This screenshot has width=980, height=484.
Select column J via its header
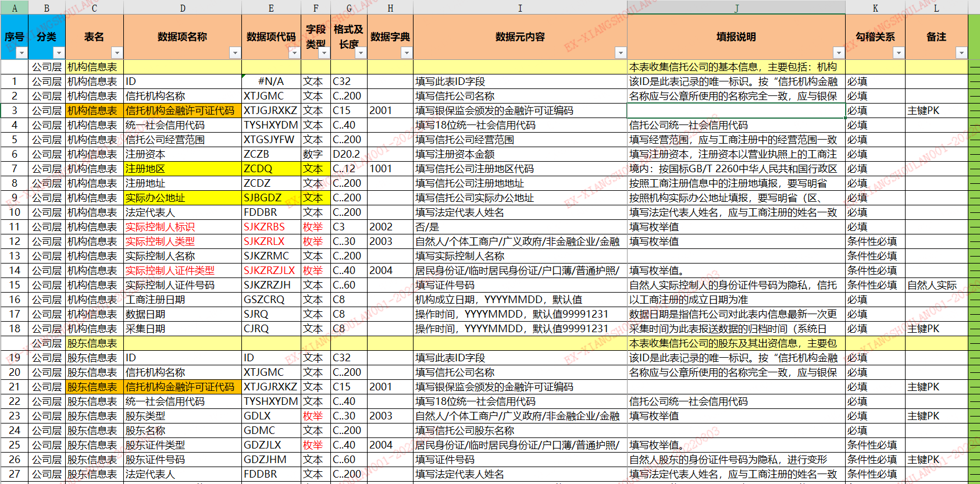pyautogui.click(x=736, y=8)
